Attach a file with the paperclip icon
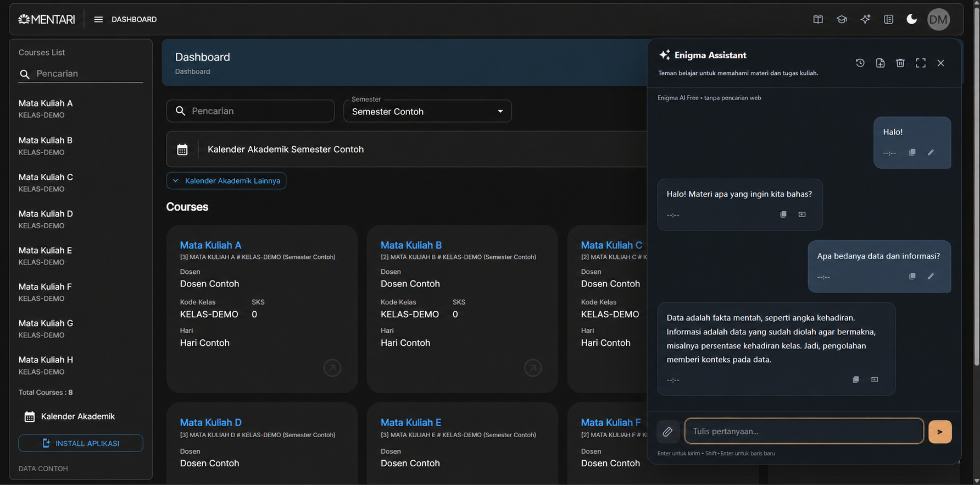 tap(667, 432)
